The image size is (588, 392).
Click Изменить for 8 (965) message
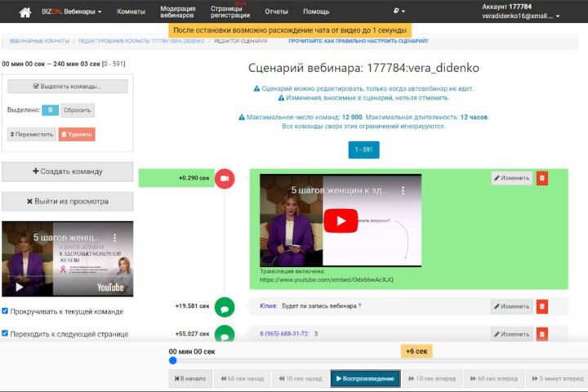click(x=512, y=334)
